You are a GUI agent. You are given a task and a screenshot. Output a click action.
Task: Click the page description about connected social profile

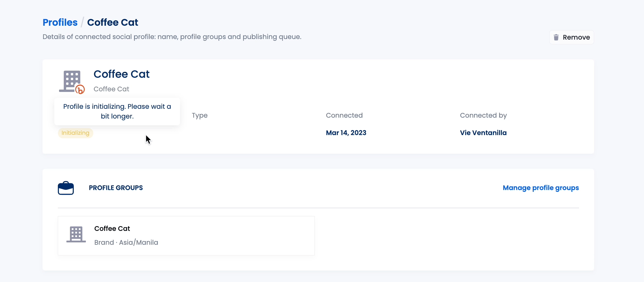(172, 37)
